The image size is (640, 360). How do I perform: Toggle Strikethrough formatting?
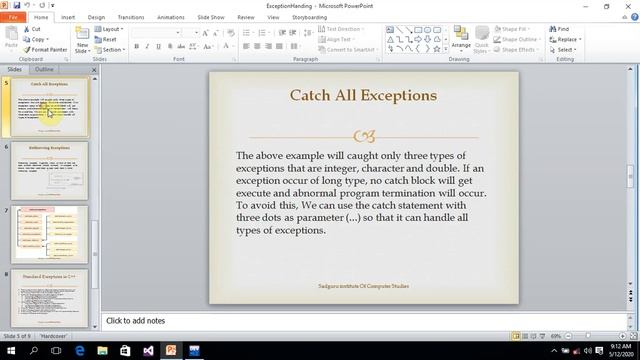(181, 47)
